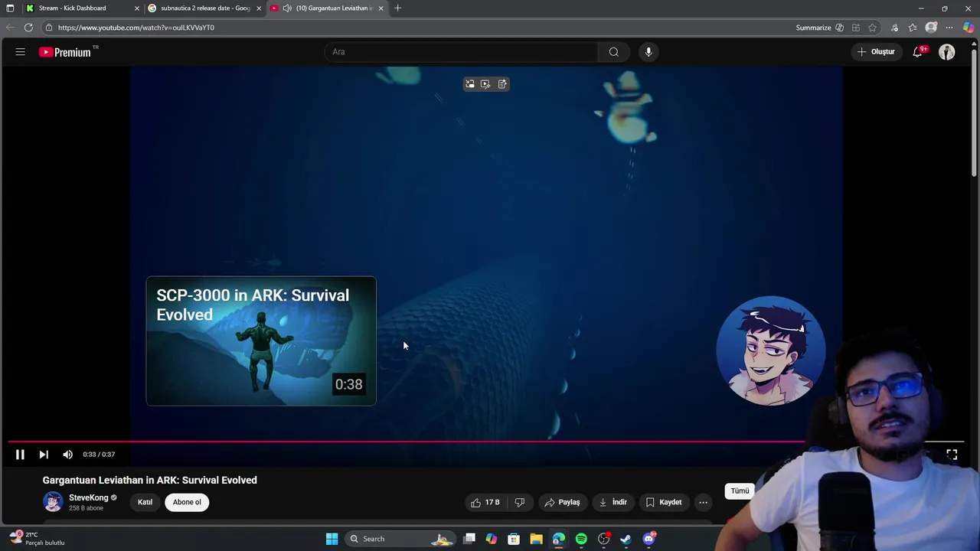Open Copilot sidebar icon in Edge
This screenshot has height=551, width=980.
tap(969, 28)
